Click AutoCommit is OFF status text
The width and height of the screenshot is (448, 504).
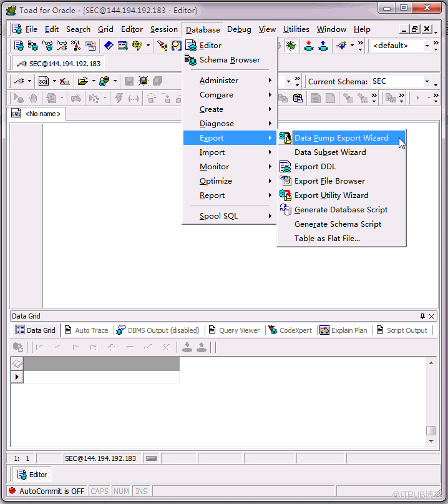(52, 491)
